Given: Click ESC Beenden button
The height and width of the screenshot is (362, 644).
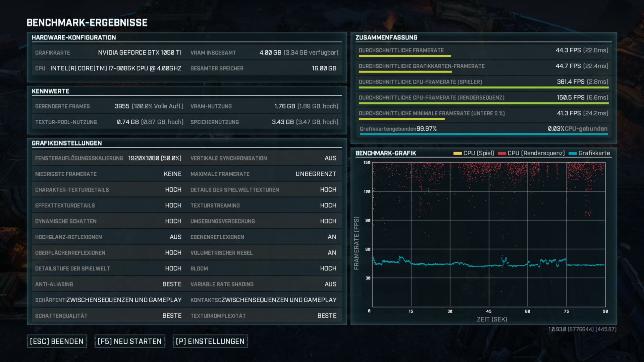Looking at the screenshot, I should pos(56,340).
